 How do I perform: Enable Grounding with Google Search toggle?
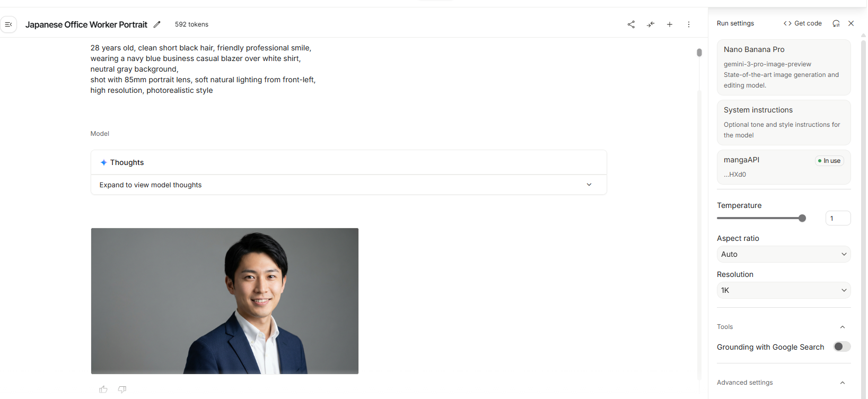[x=841, y=346]
